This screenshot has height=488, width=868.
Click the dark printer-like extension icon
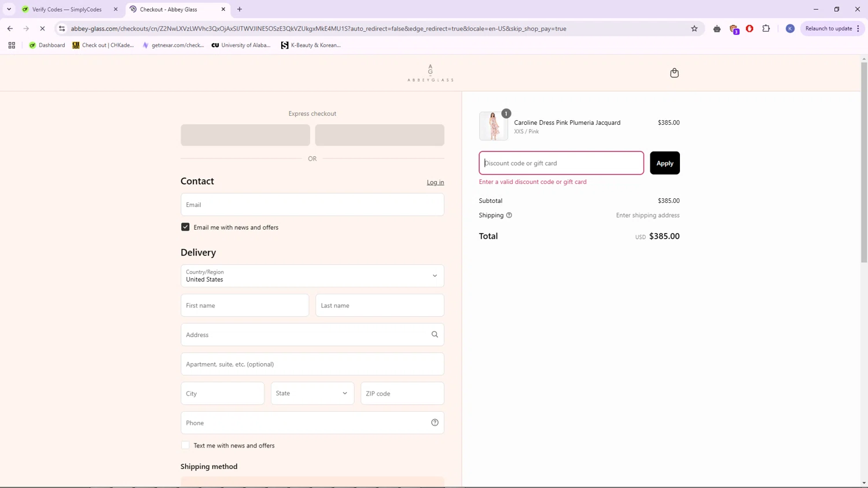click(717, 28)
